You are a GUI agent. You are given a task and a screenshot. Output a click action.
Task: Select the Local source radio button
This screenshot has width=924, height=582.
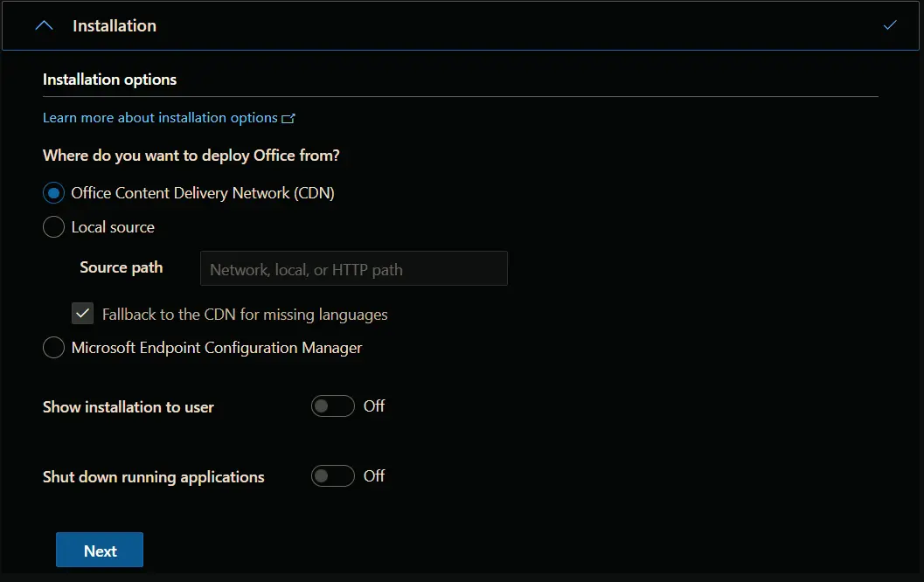pyautogui.click(x=53, y=227)
